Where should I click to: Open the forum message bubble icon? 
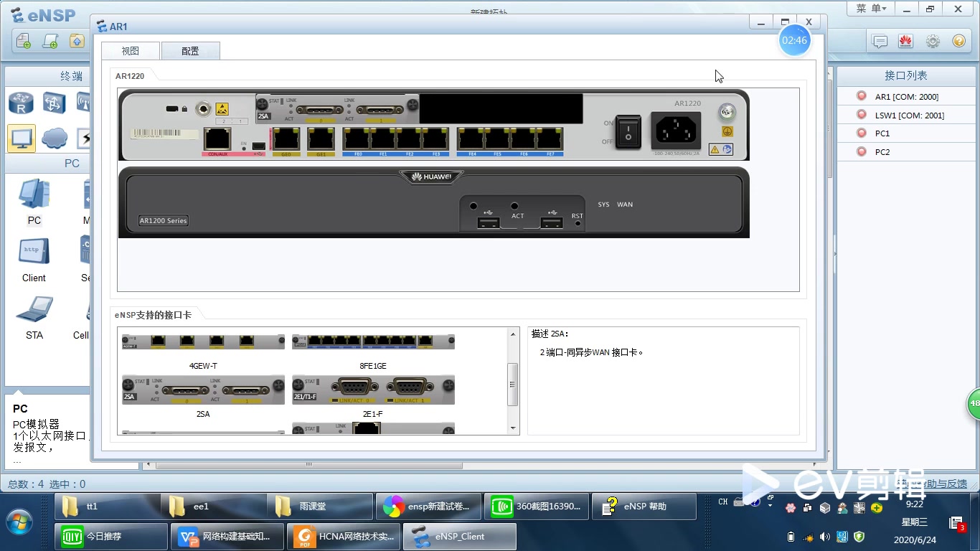880,42
